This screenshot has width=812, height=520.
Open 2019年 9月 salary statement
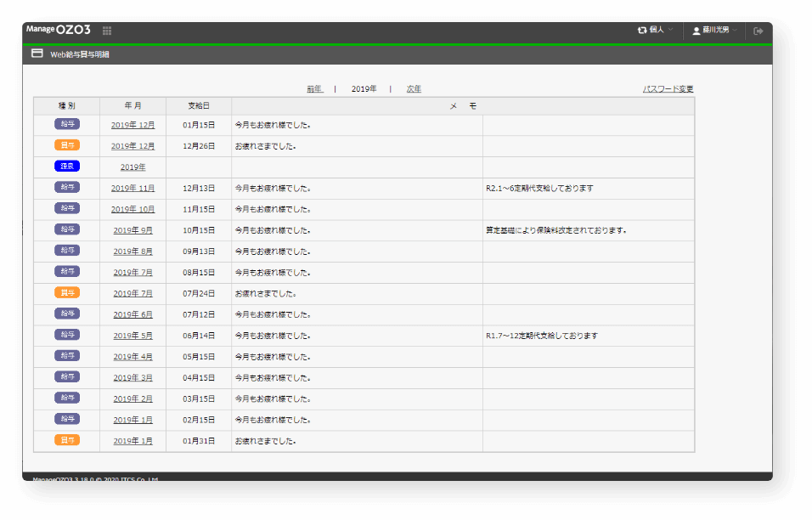133,230
